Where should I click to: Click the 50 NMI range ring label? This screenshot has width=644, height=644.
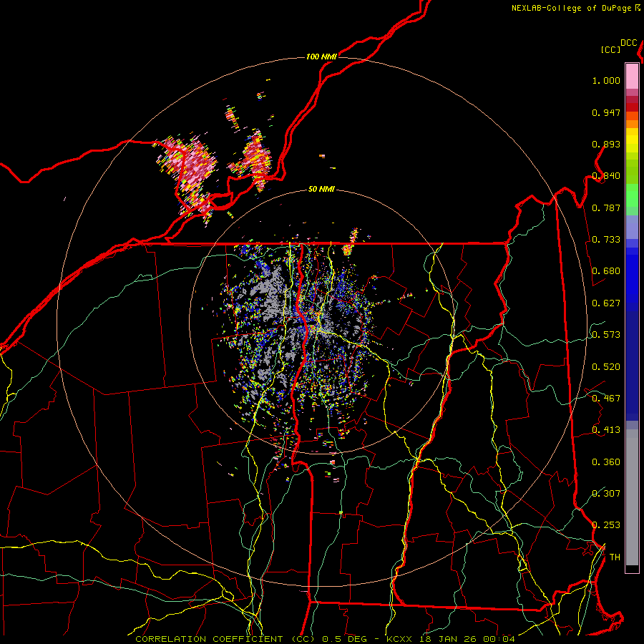(321, 190)
